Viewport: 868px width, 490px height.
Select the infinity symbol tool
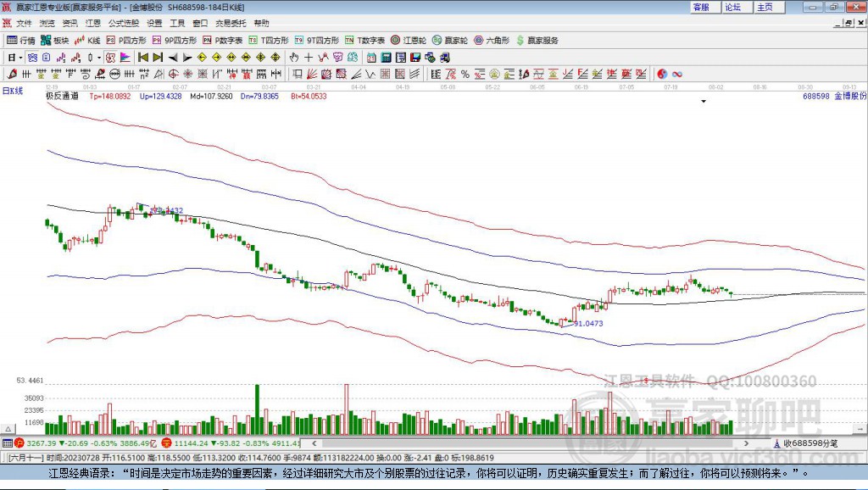tap(677, 75)
